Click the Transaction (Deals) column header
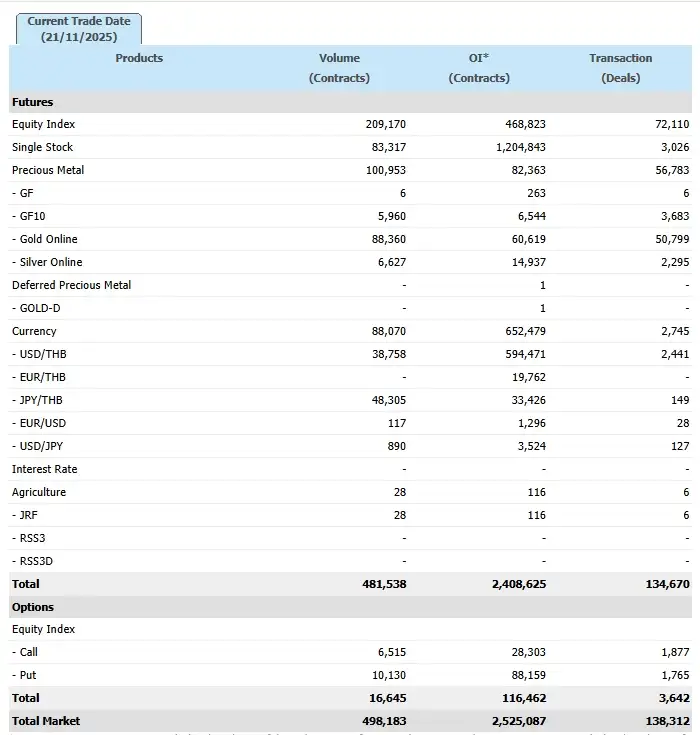Viewport: 700px width, 735px height. coord(620,68)
